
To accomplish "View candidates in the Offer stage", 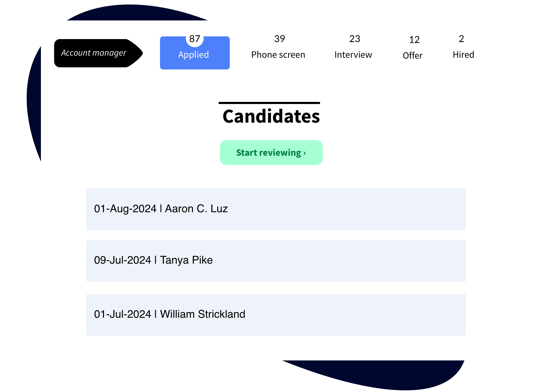I will [x=412, y=55].
